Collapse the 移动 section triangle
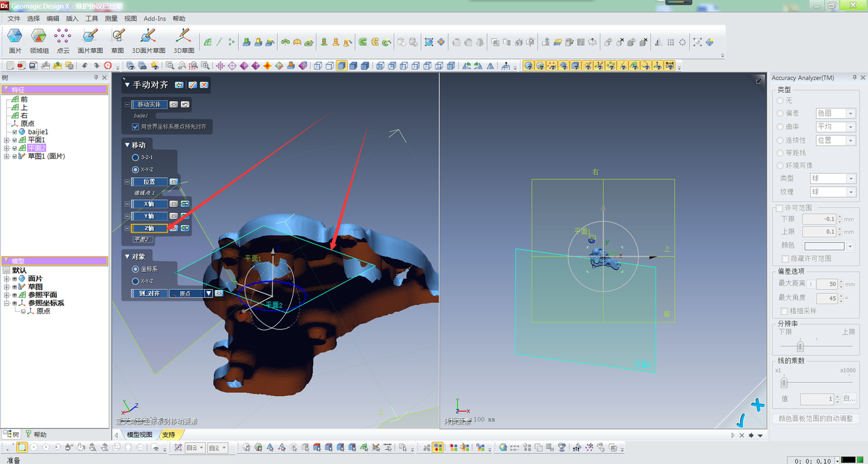Screen dimensions: 868x464 click(x=126, y=144)
